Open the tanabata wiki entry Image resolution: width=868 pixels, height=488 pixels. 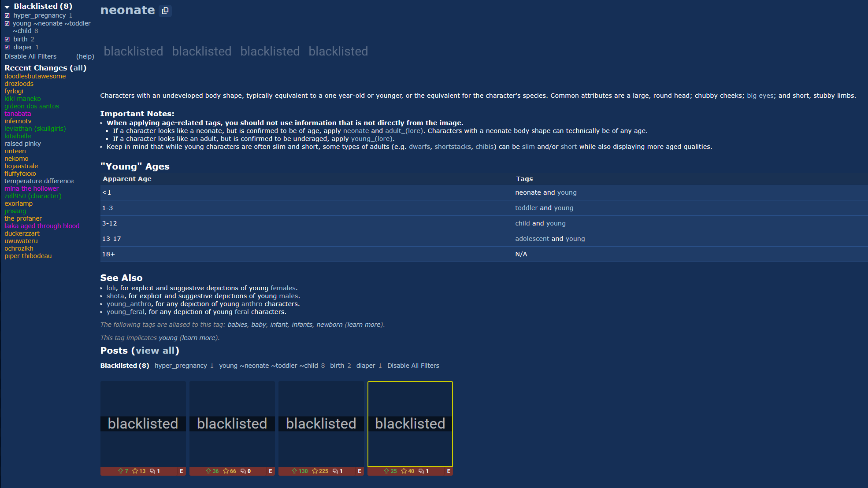[18, 114]
